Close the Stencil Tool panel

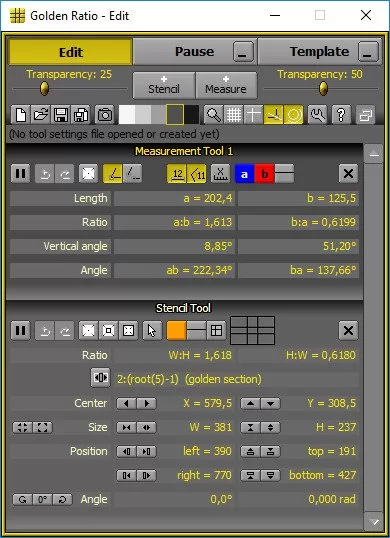[x=348, y=330]
